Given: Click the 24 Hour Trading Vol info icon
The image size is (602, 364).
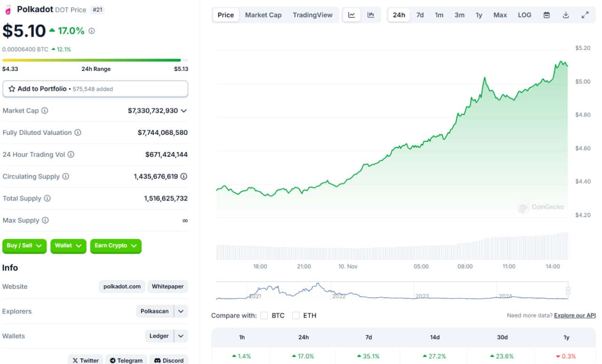Looking at the screenshot, I should (x=71, y=155).
